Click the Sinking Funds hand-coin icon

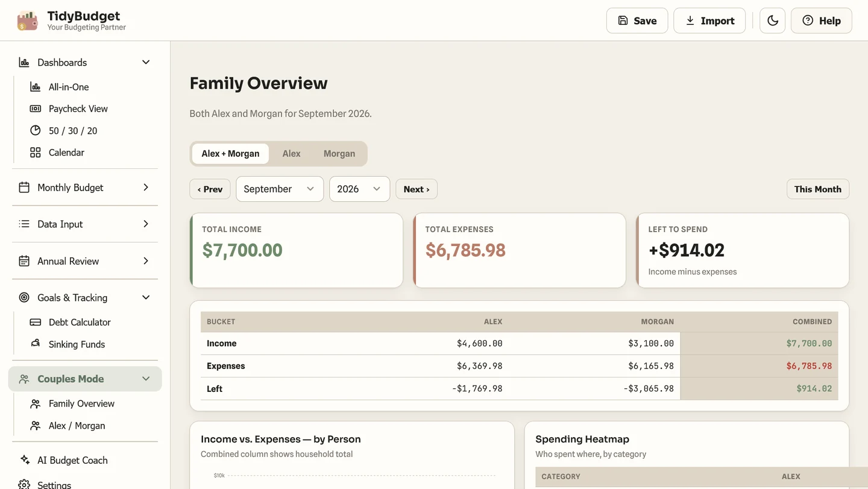pyautogui.click(x=36, y=344)
